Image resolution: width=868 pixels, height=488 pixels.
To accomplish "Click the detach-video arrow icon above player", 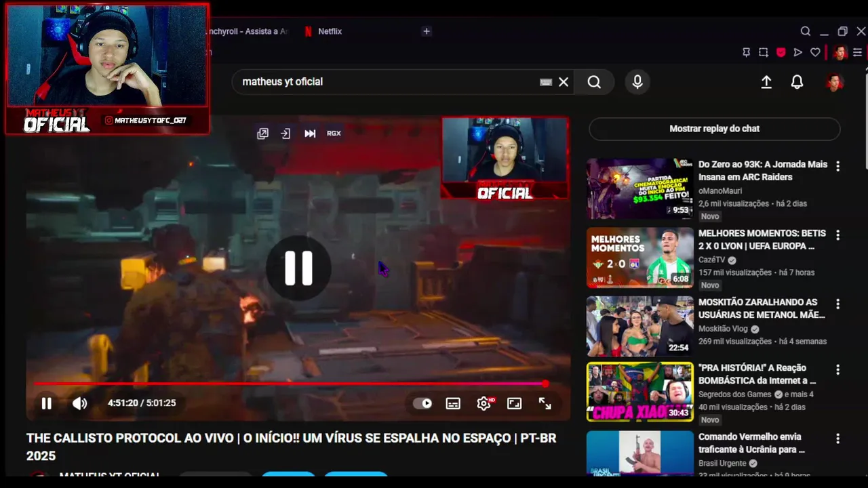I will click(x=285, y=134).
